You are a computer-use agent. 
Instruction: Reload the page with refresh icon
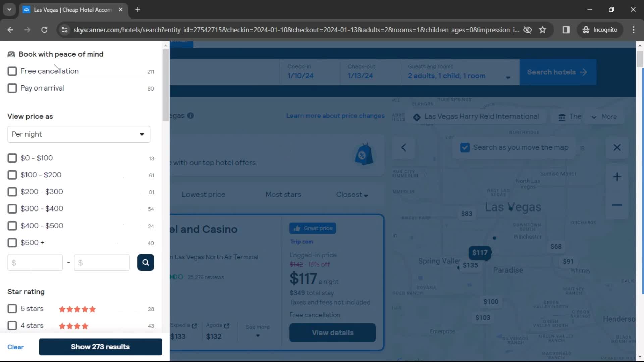tap(44, 30)
